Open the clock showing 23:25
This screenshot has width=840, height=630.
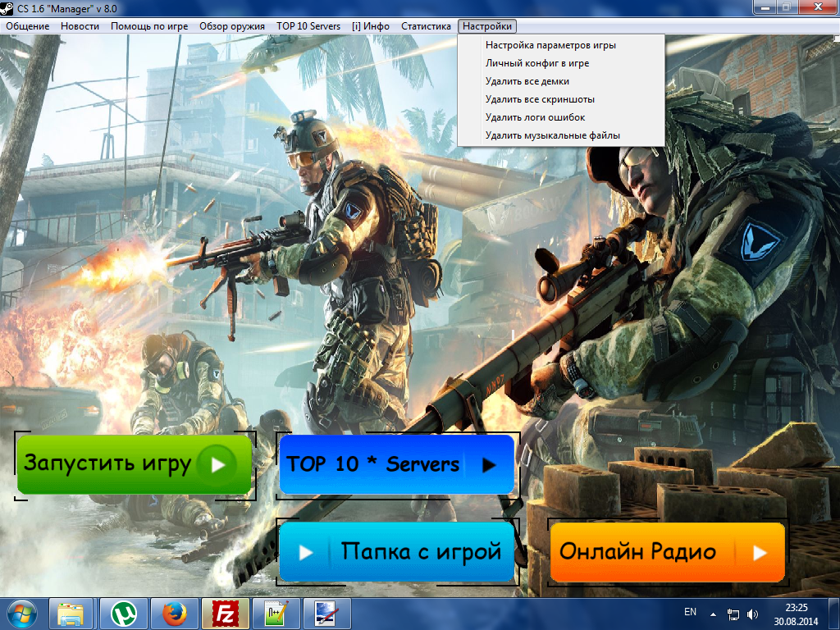point(796,614)
